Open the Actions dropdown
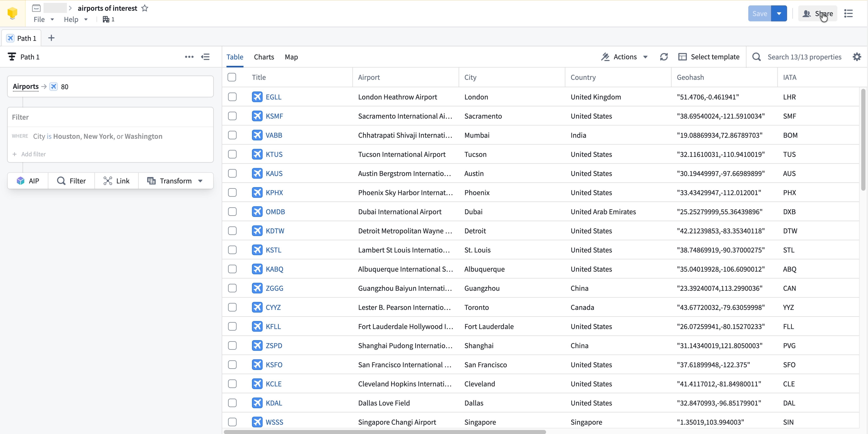This screenshot has height=434, width=868. [624, 57]
